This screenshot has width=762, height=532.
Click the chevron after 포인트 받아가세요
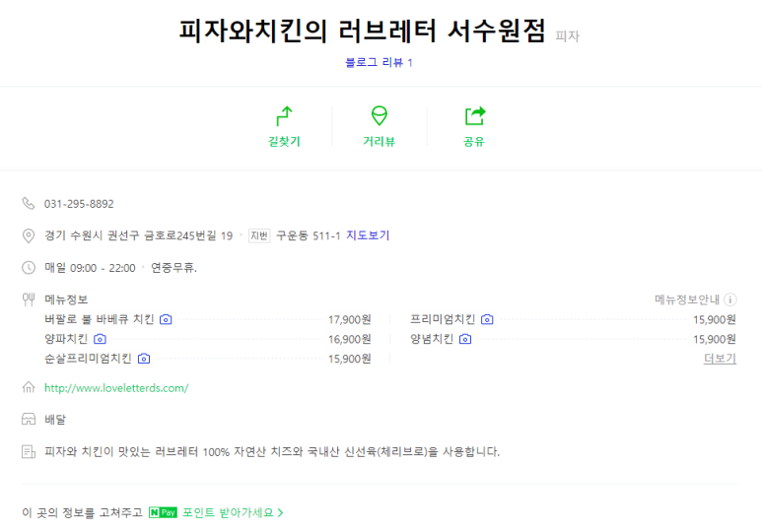280,512
